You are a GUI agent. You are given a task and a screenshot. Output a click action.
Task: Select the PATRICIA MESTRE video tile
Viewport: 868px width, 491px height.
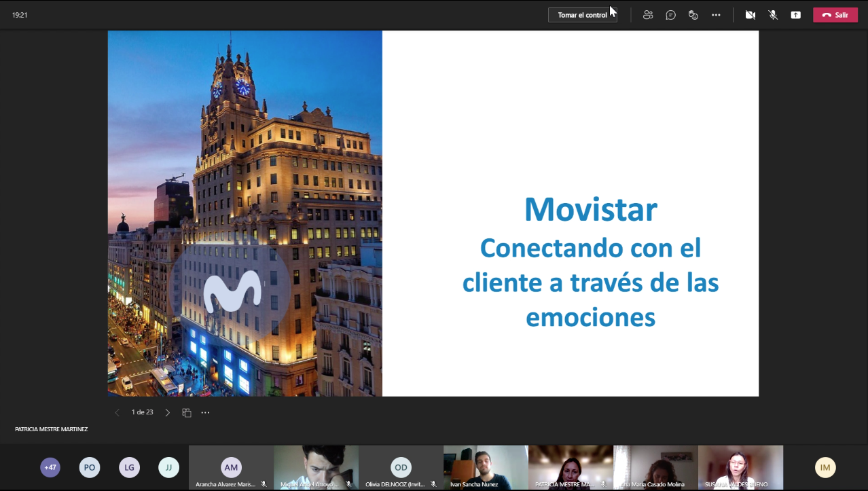[571, 467]
